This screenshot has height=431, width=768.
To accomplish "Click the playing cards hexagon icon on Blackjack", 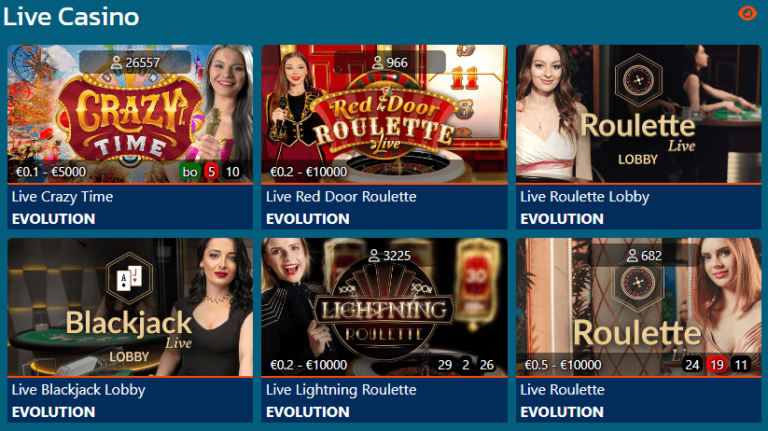I will pos(129,279).
